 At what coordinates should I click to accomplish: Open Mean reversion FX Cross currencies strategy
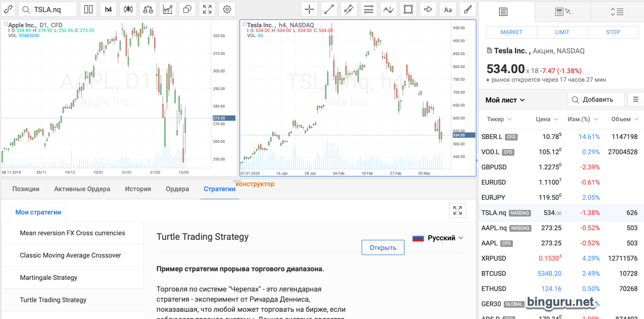click(x=73, y=233)
